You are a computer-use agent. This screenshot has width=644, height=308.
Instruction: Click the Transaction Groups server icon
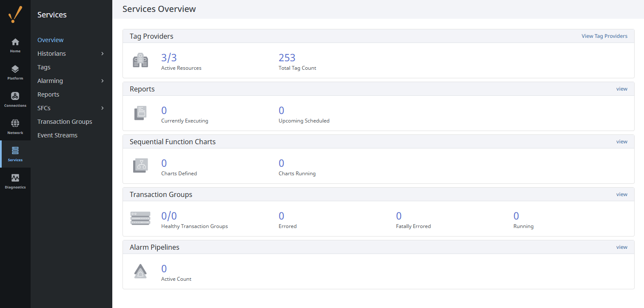(140, 219)
